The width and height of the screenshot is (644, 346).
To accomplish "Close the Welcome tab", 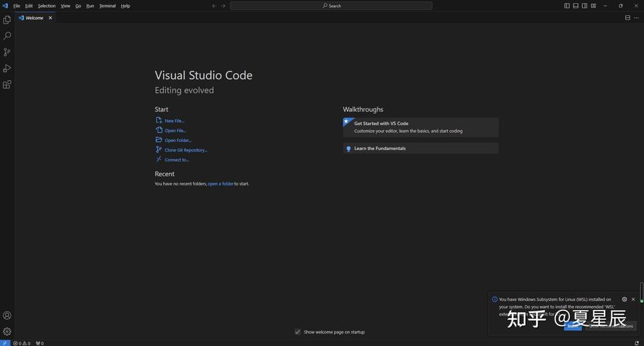I will (x=50, y=18).
